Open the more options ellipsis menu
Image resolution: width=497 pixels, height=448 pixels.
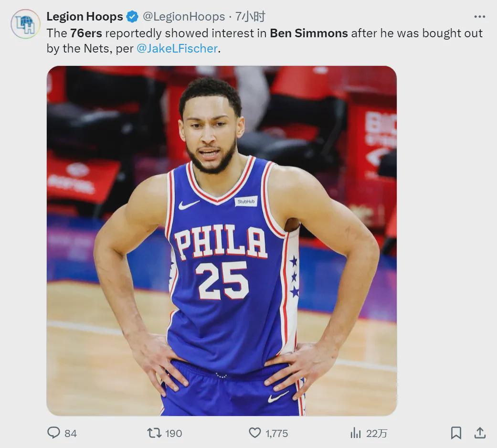point(479,17)
